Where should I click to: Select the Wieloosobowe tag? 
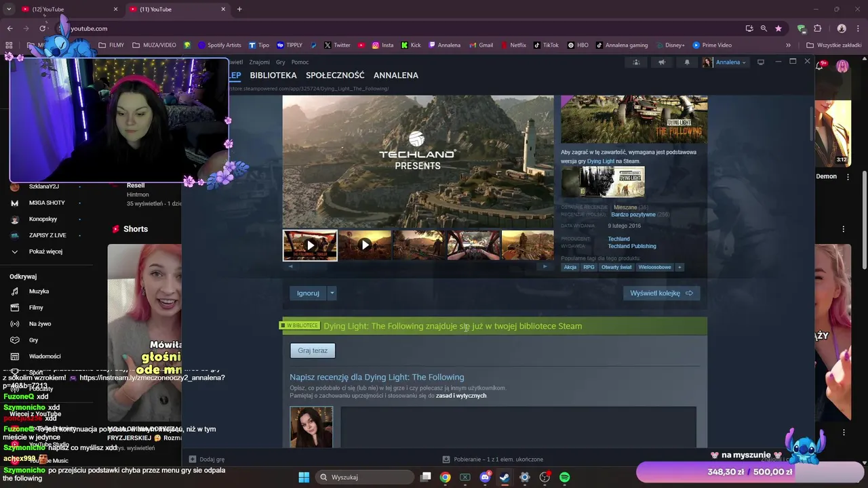pos(655,267)
